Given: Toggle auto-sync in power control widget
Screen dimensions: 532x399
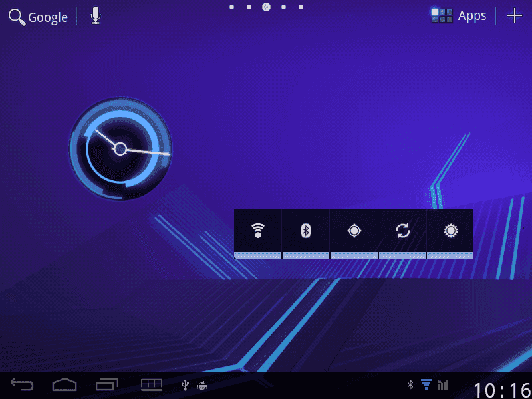Looking at the screenshot, I should click(x=402, y=234).
